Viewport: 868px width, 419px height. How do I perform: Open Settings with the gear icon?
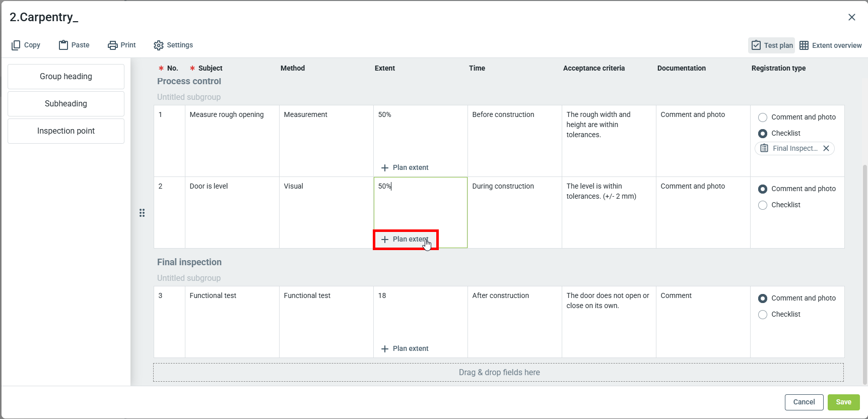[x=159, y=45]
